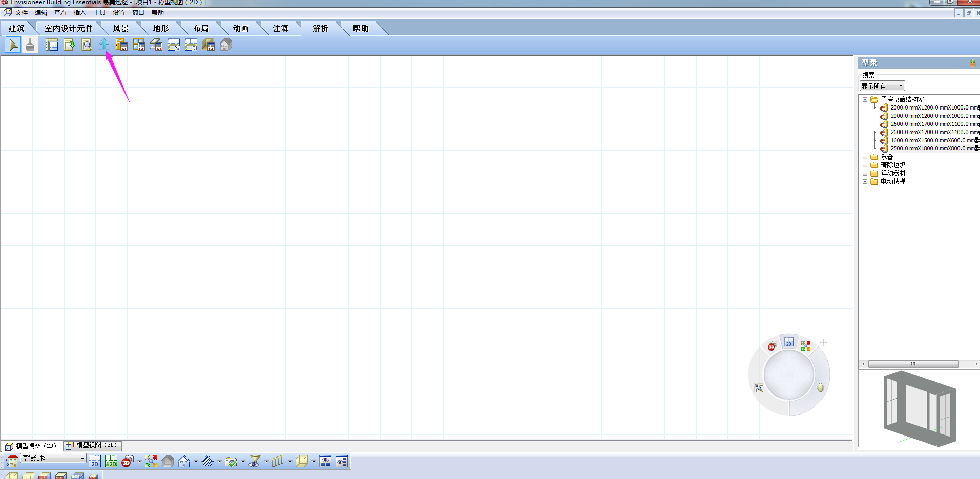Click the building locations house icon

tap(11, 462)
